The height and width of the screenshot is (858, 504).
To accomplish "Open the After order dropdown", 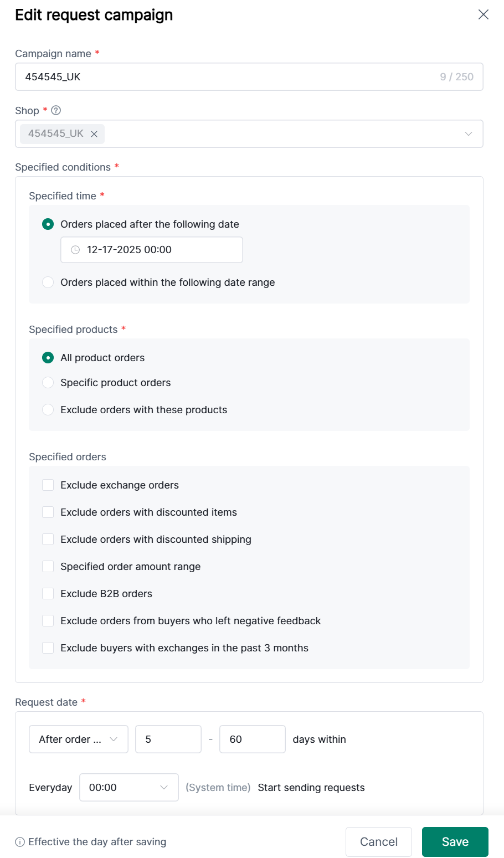I will pyautogui.click(x=78, y=739).
